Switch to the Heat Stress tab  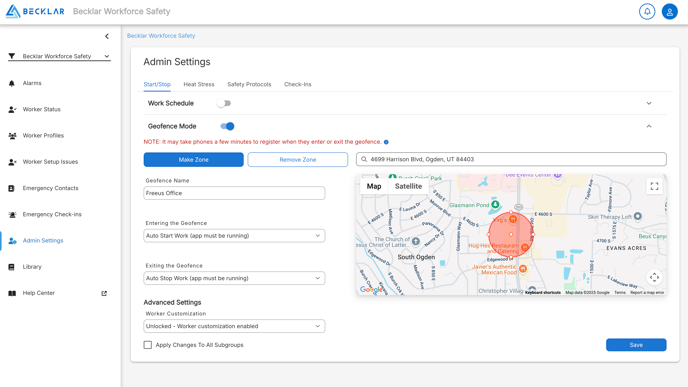click(x=199, y=84)
